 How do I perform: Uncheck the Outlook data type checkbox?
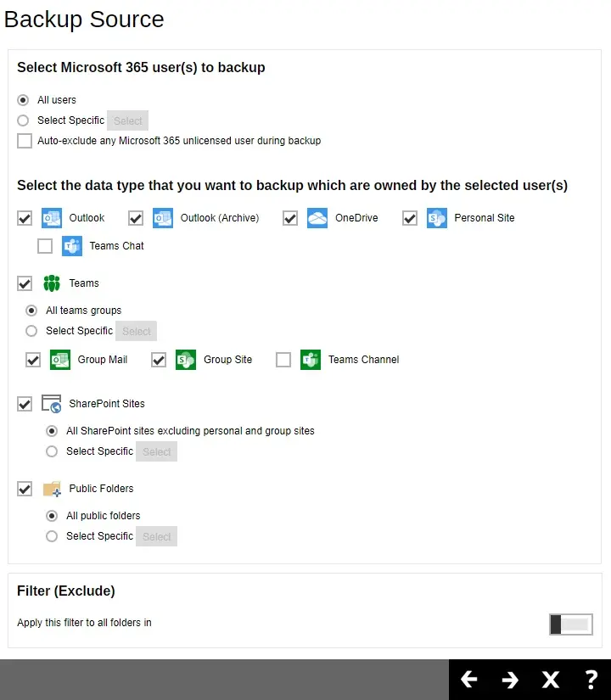click(25, 218)
